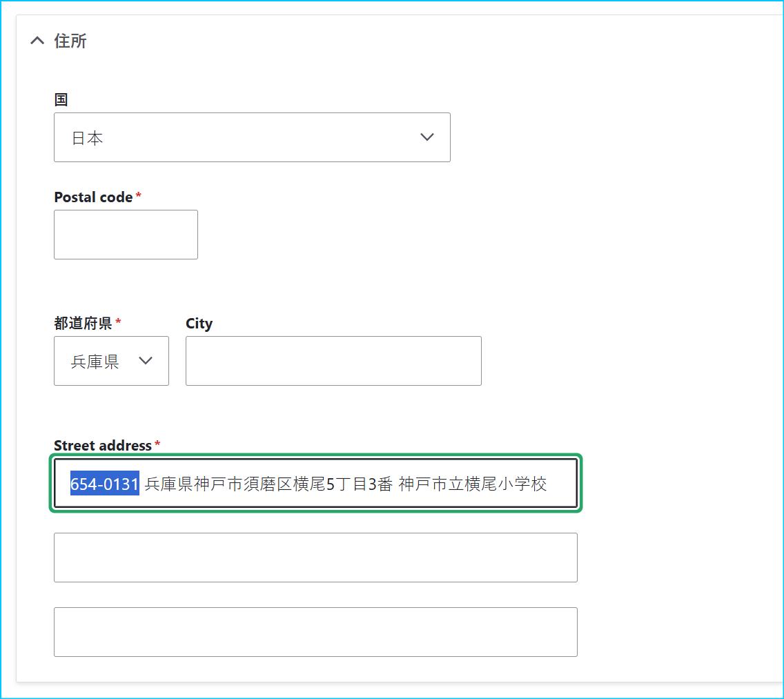Click the City field label
Viewport: 784px width, 699px height.
click(199, 324)
